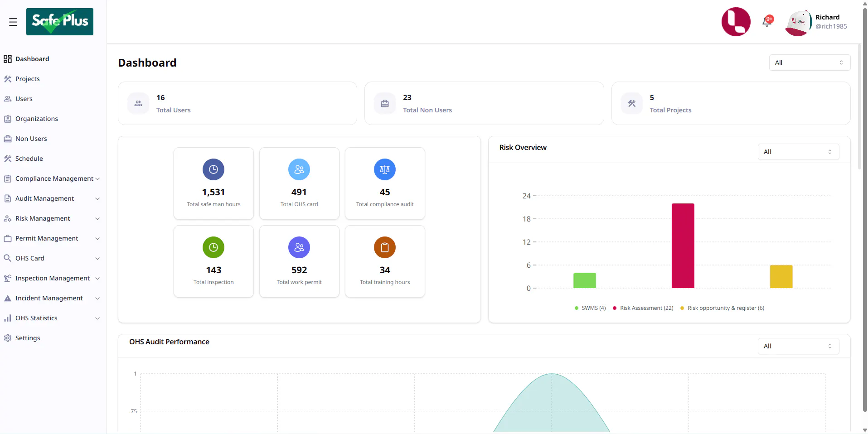Click the yellow Risk opportunity bar
The image size is (868, 434).
pyautogui.click(x=781, y=276)
